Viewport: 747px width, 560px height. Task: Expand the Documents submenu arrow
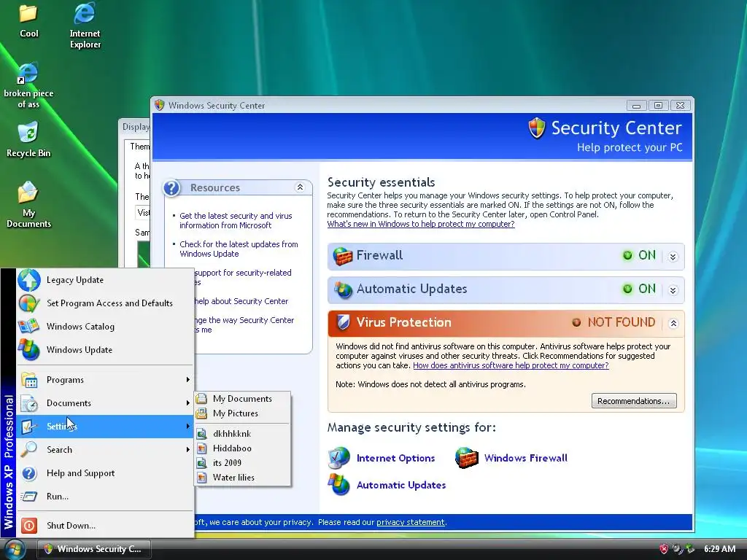[187, 402]
